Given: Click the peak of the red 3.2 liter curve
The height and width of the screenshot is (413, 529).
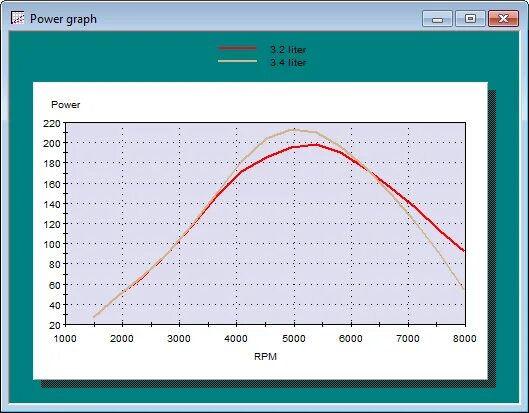Looking at the screenshot, I should pyautogui.click(x=315, y=145).
